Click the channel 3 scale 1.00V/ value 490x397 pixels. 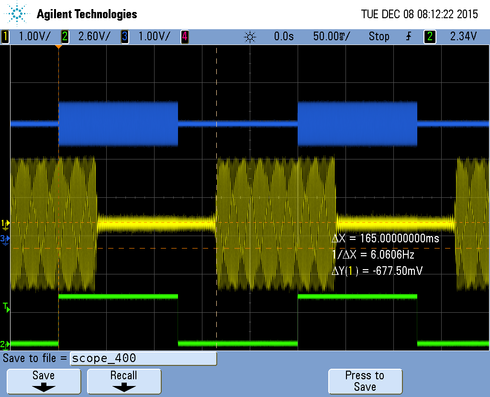(x=154, y=36)
